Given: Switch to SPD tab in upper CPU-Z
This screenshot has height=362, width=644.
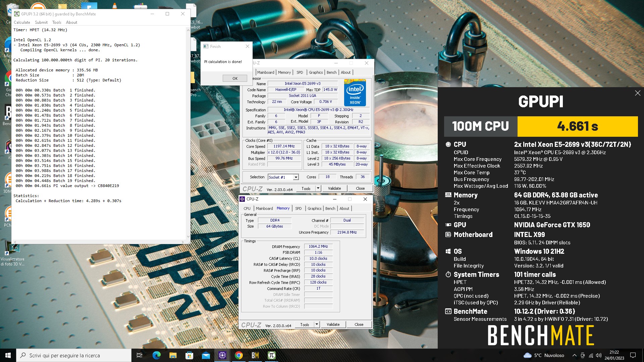Looking at the screenshot, I should tap(300, 72).
